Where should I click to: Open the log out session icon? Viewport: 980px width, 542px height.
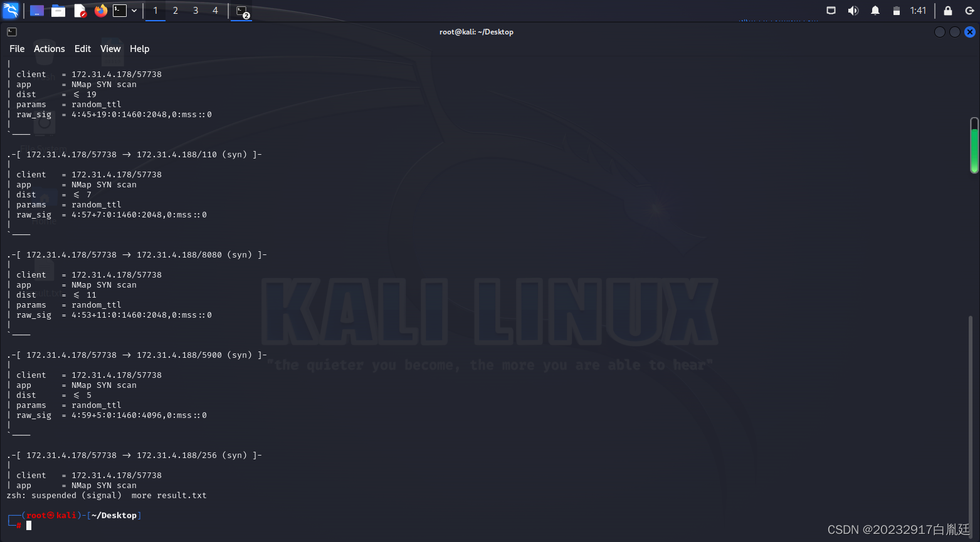point(969,11)
